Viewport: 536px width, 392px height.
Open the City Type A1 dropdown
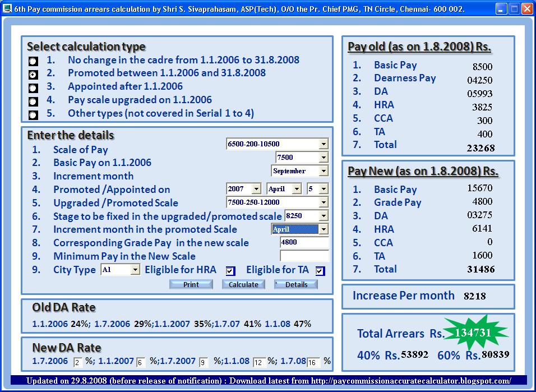[135, 270]
